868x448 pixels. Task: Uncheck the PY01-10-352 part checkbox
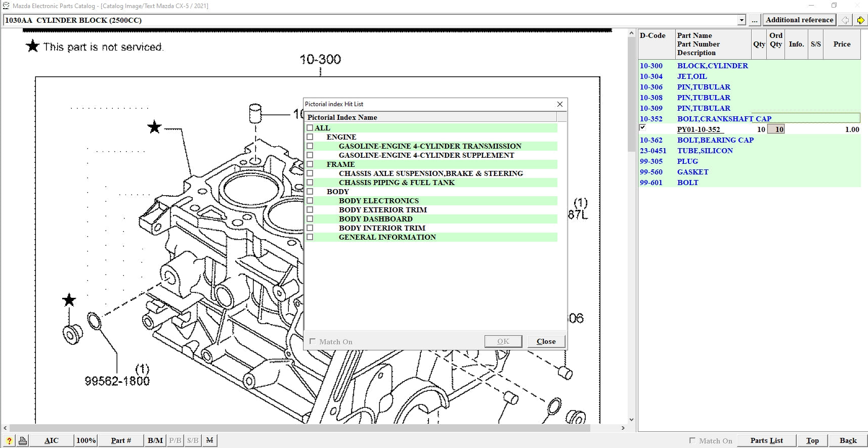tap(642, 128)
